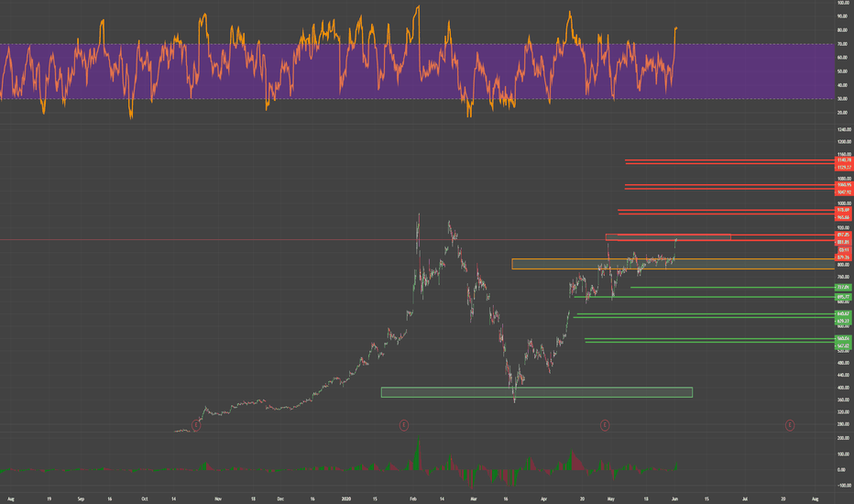Click the May label on time axis
Image resolution: width=854 pixels, height=504 pixels.
610,499
